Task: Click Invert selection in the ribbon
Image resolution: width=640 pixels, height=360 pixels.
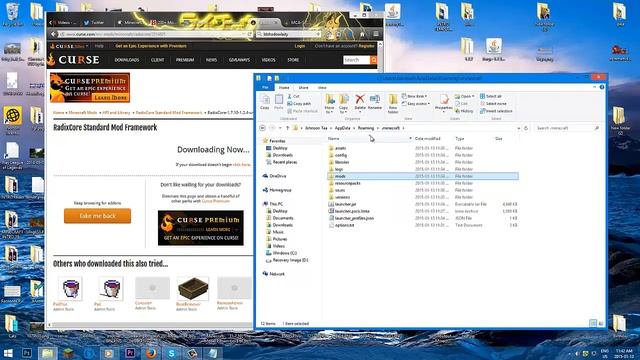Action: pyautogui.click(x=496, y=111)
